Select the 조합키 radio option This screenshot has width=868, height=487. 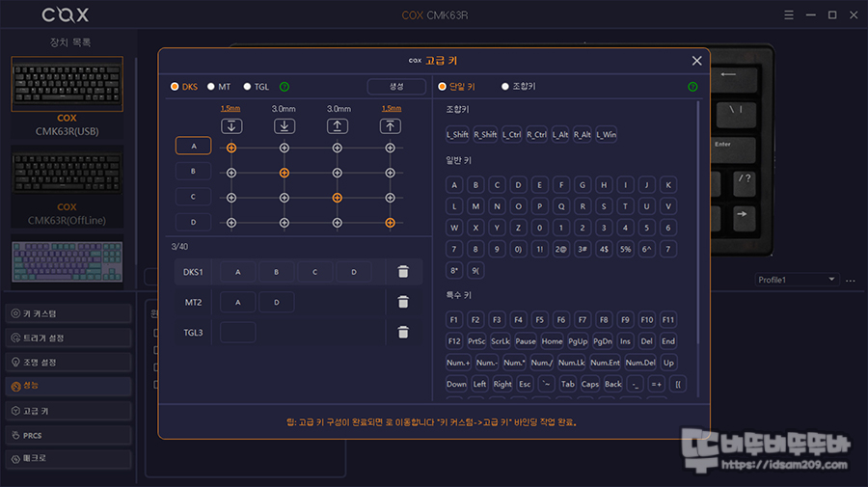tap(519, 87)
